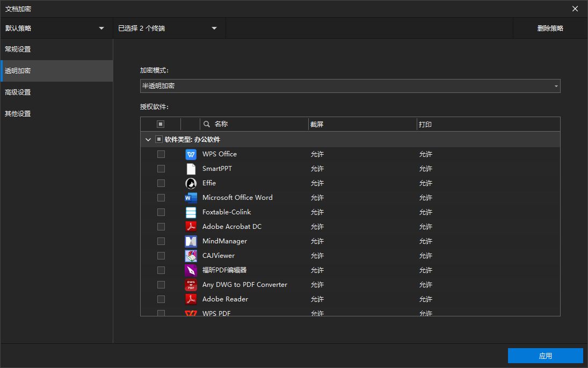The width and height of the screenshot is (588, 368).
Task: Click 打印 允许 cell for MindManager
Action: [x=426, y=241]
